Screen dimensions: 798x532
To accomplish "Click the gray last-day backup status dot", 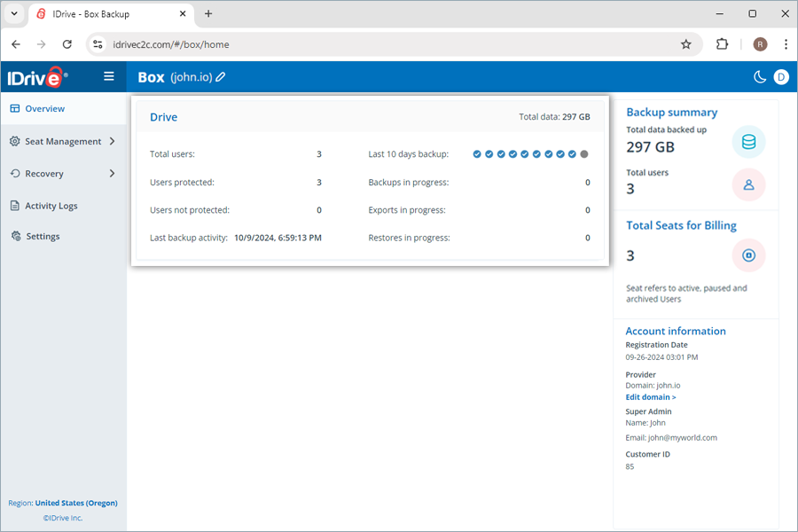I will 584,153.
